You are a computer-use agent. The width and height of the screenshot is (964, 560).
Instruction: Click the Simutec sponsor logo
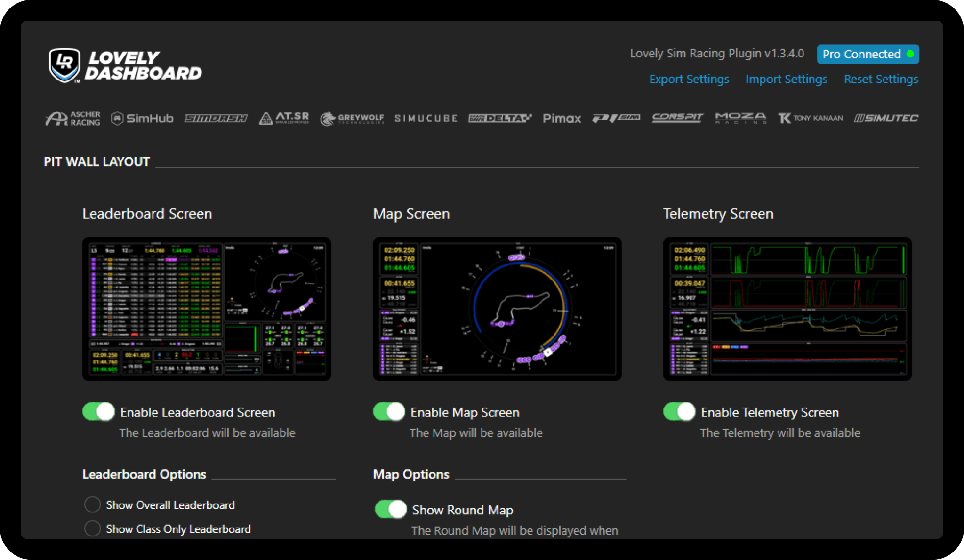coord(886,118)
